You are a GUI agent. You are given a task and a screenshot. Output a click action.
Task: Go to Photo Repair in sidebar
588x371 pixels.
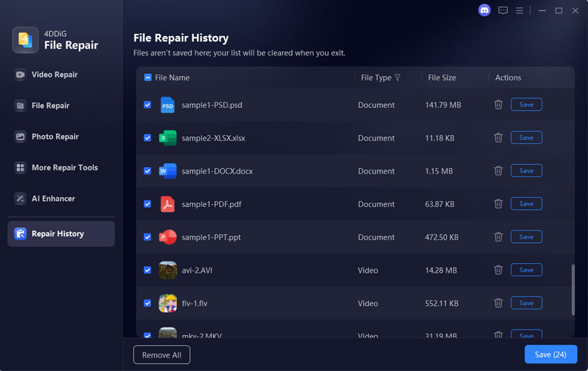click(61, 136)
